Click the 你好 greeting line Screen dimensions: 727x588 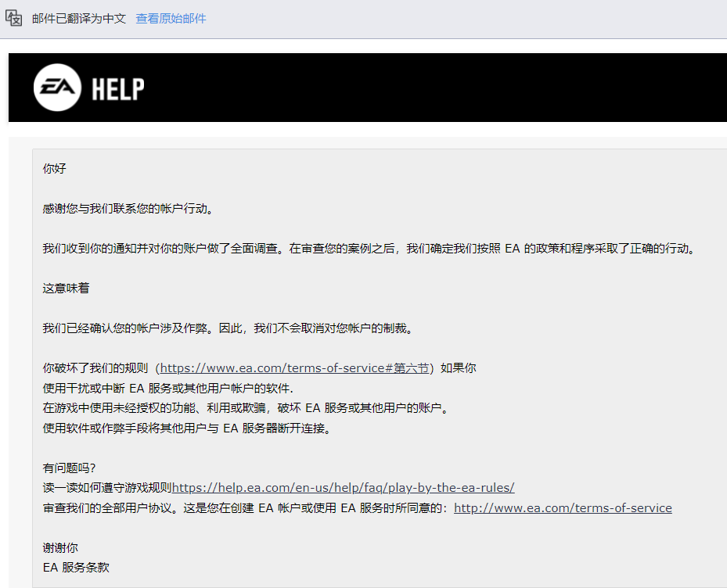(55, 169)
